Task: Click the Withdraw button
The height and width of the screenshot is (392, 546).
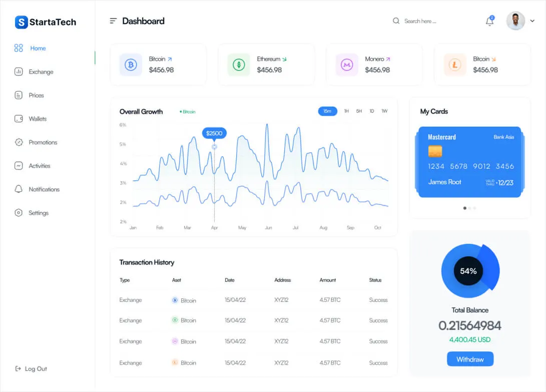Action: 470,359
